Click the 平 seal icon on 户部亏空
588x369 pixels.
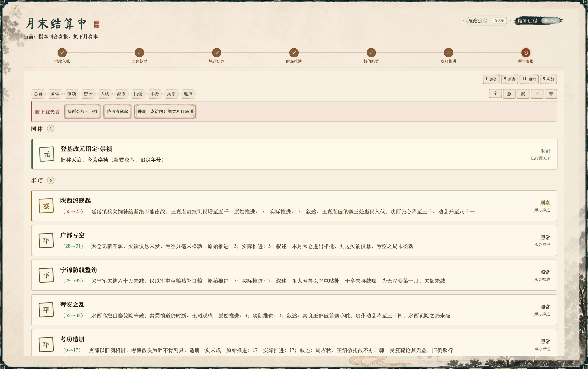click(x=46, y=240)
